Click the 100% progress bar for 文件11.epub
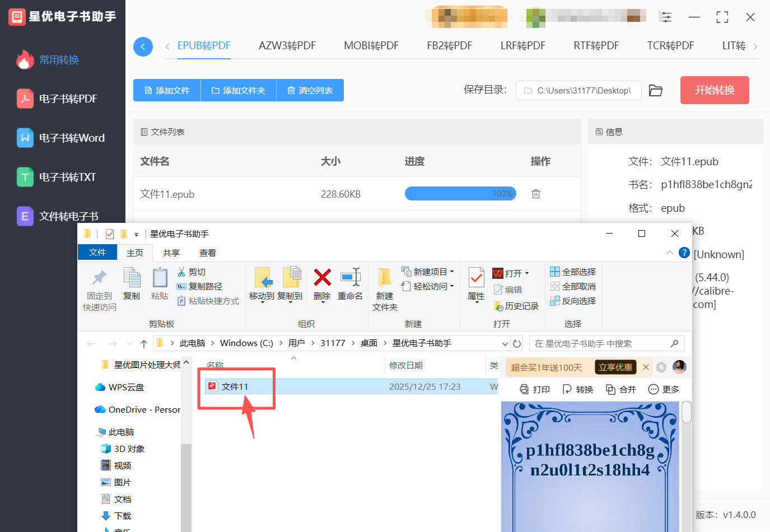770x532 pixels. tap(460, 193)
